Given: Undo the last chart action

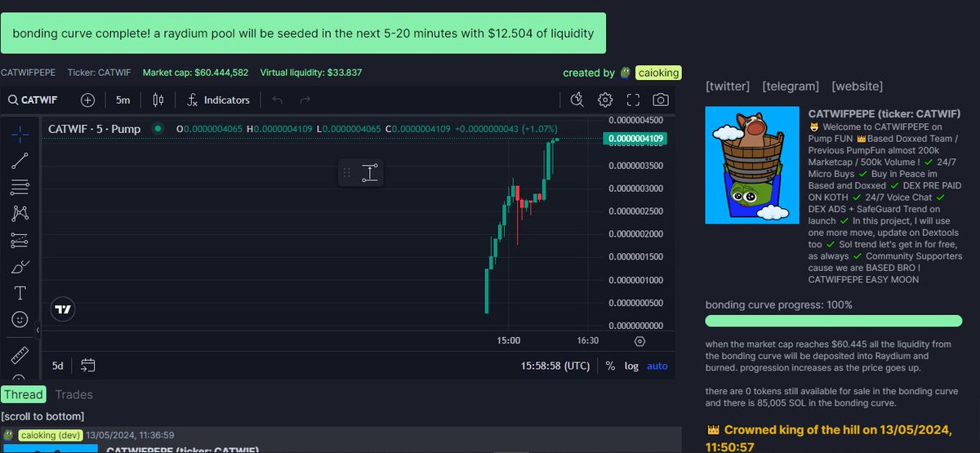Looking at the screenshot, I should click(277, 100).
